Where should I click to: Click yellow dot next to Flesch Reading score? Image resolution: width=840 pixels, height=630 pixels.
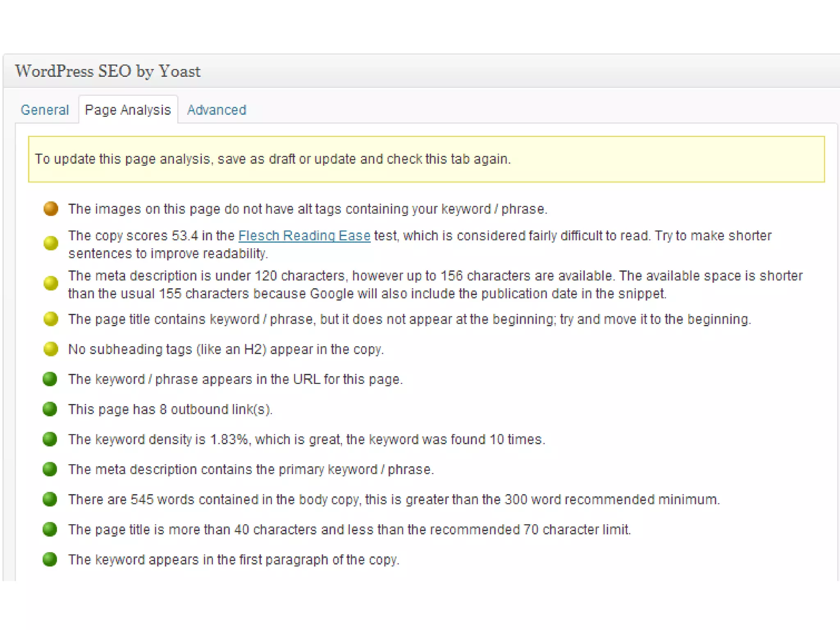click(x=51, y=243)
